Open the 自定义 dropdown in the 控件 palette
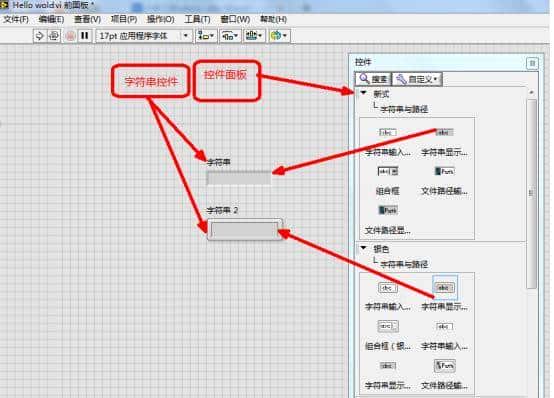554x398 pixels. tap(417, 79)
